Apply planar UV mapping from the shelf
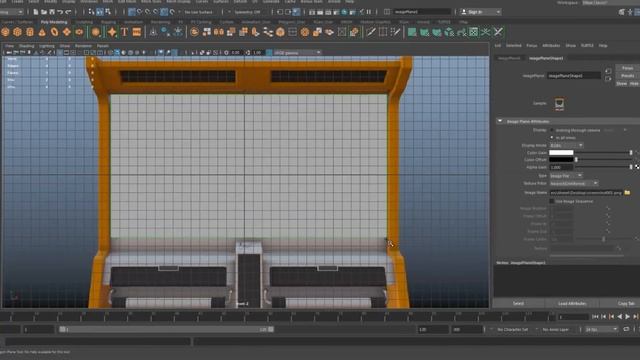This screenshot has width=640, height=360. pyautogui.click(x=412, y=32)
